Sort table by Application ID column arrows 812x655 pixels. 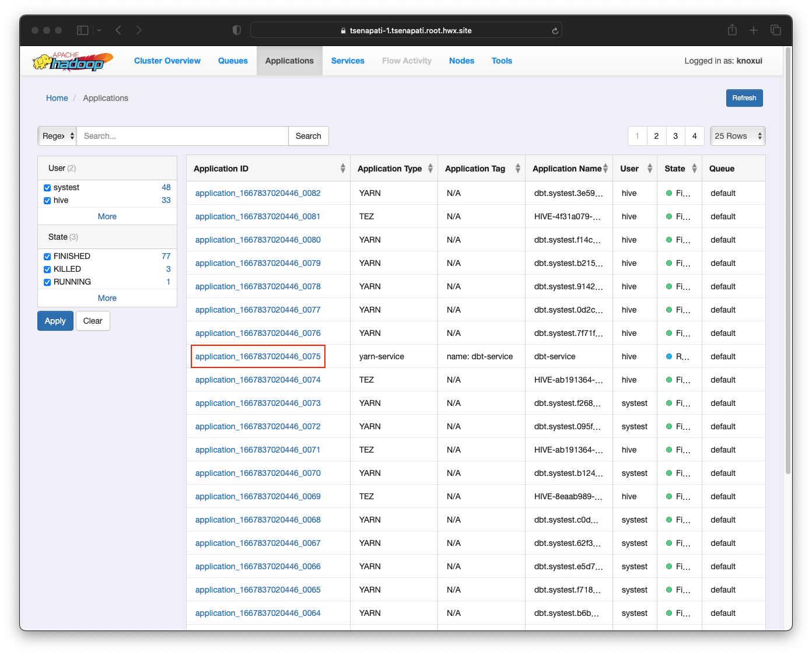[x=342, y=169]
